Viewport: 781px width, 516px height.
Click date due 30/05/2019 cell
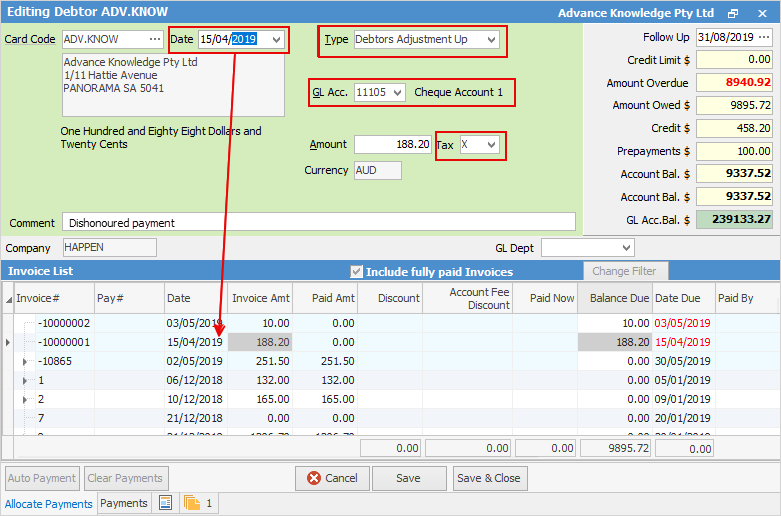[x=682, y=362]
